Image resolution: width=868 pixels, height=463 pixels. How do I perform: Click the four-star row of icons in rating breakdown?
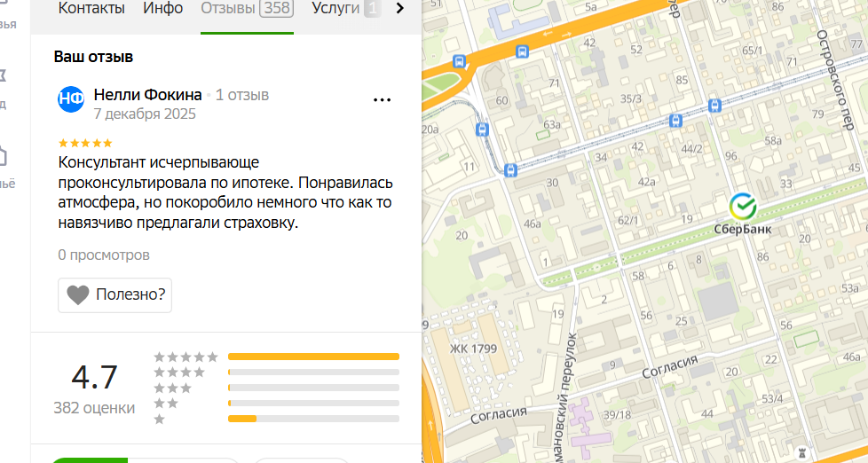(x=179, y=373)
